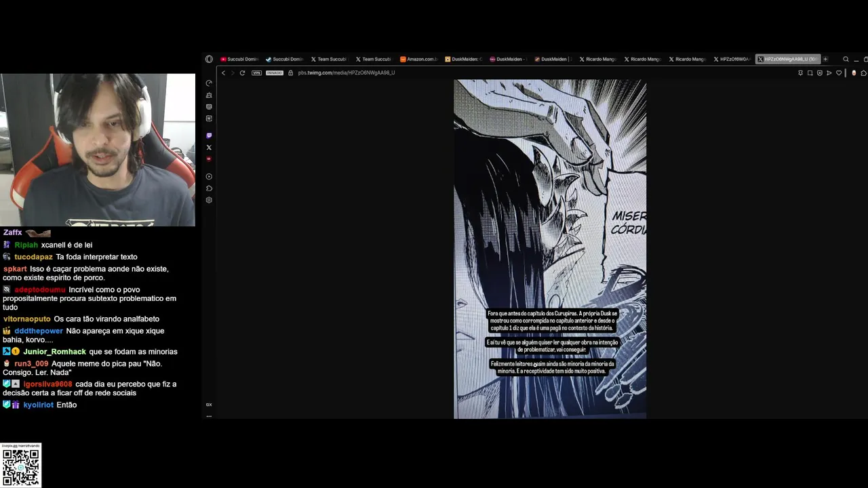Click the site security lock icon
The width and height of the screenshot is (868, 488).
pyautogui.click(x=291, y=73)
